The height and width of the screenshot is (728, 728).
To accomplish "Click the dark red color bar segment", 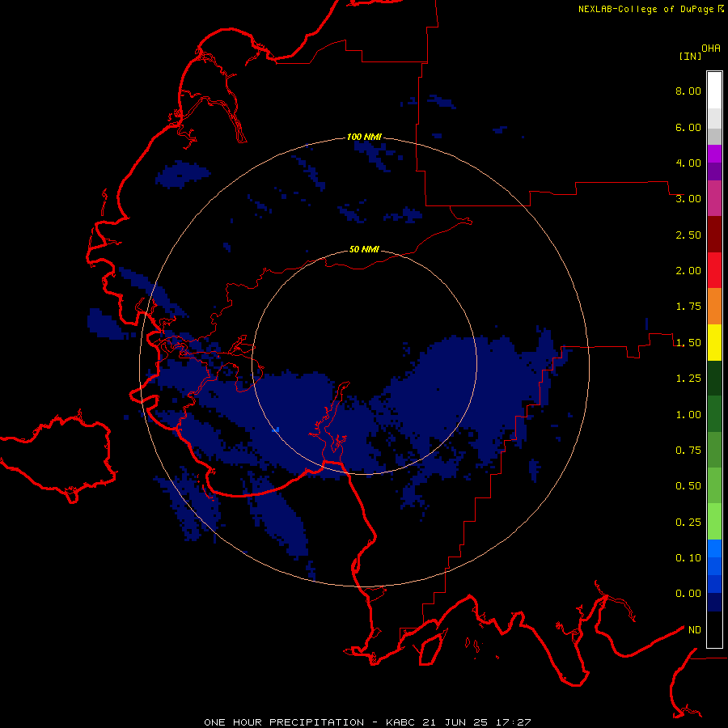I will point(714,235).
